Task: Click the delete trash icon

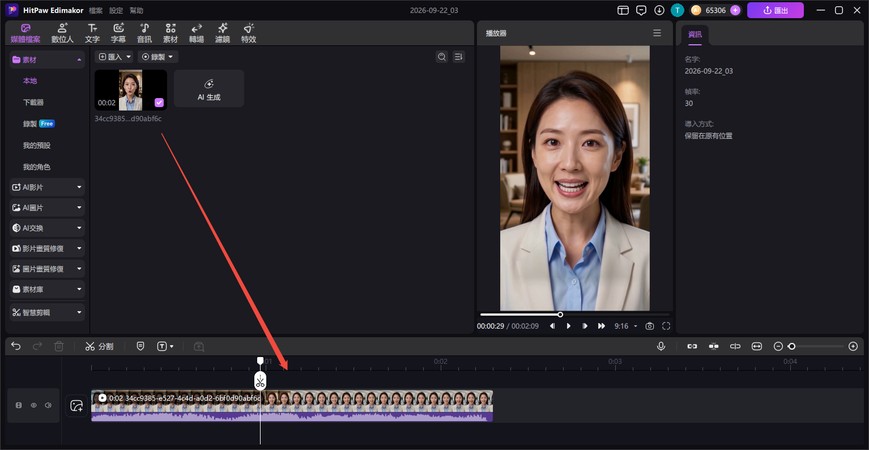Action: click(x=59, y=346)
